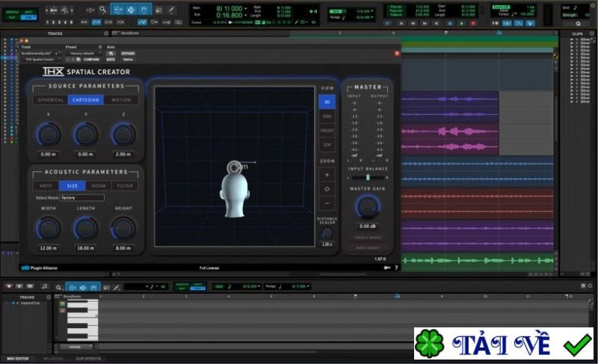Select the 3D view button

327,102
